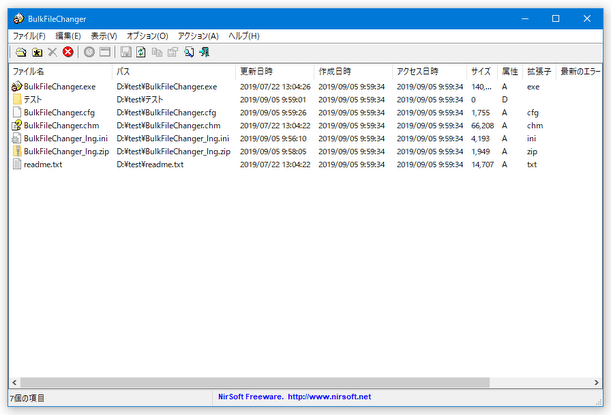The image size is (611, 415).
Task: Select the BulkFileChanger.exe file name
Action: click(60, 87)
